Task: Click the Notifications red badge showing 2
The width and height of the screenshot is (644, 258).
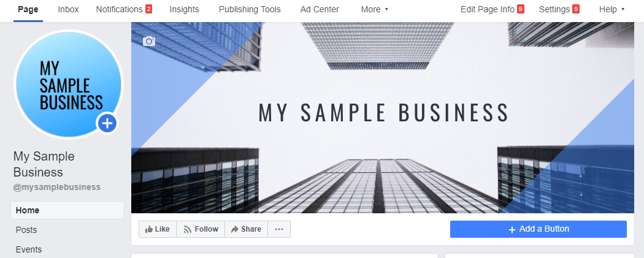Action: [x=148, y=9]
